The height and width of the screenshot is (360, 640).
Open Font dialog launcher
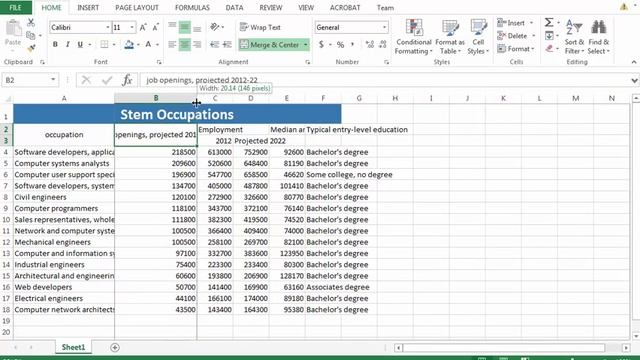(159, 62)
